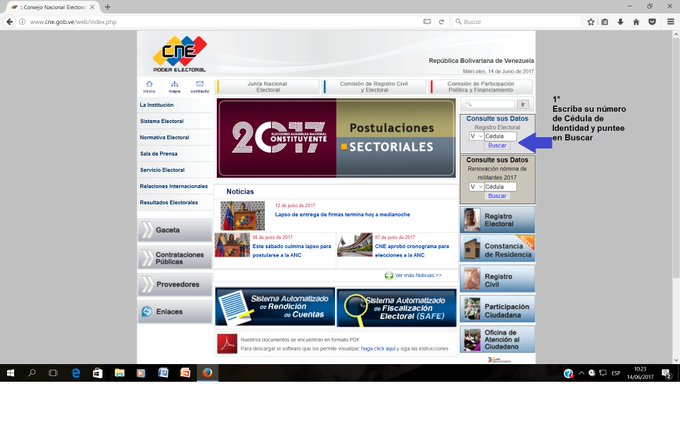The height and width of the screenshot is (427, 680).
Task: Select Servicio Electoral menu item
Action: click(x=162, y=170)
